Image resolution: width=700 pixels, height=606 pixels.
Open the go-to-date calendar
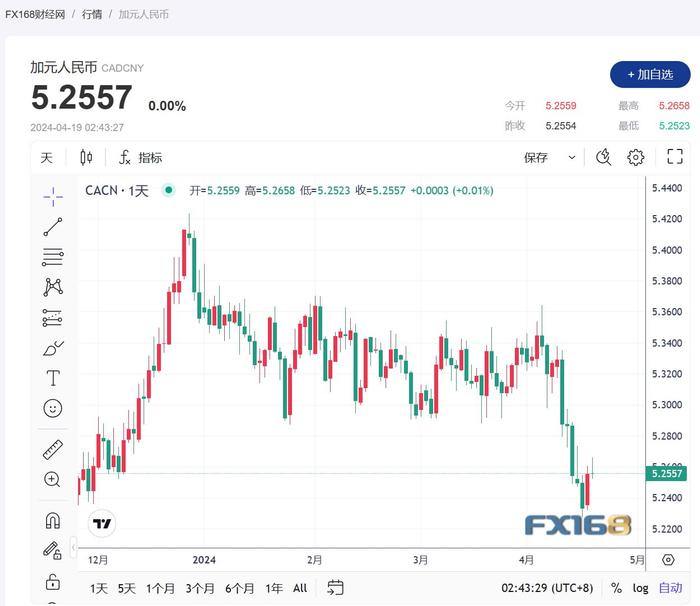click(x=335, y=588)
